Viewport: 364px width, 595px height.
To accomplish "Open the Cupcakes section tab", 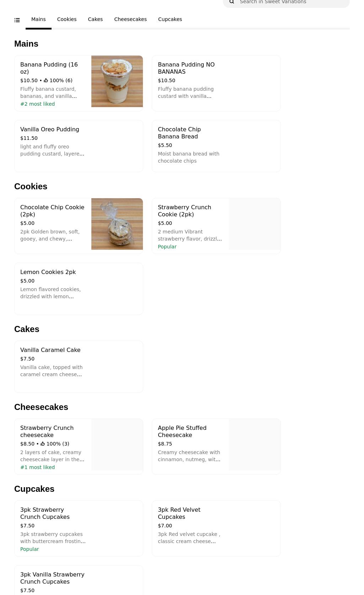I will pyautogui.click(x=170, y=19).
